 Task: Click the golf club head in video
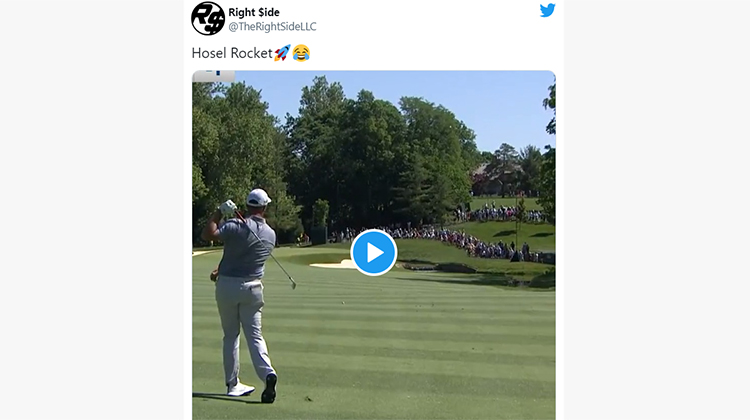(294, 286)
